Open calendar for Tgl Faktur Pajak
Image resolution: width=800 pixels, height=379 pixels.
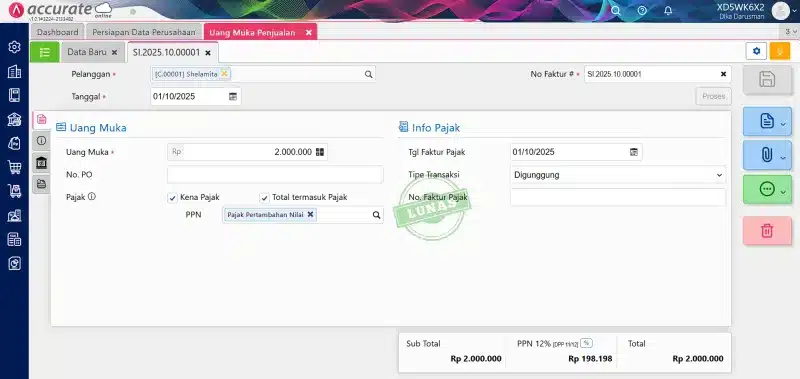tap(634, 152)
